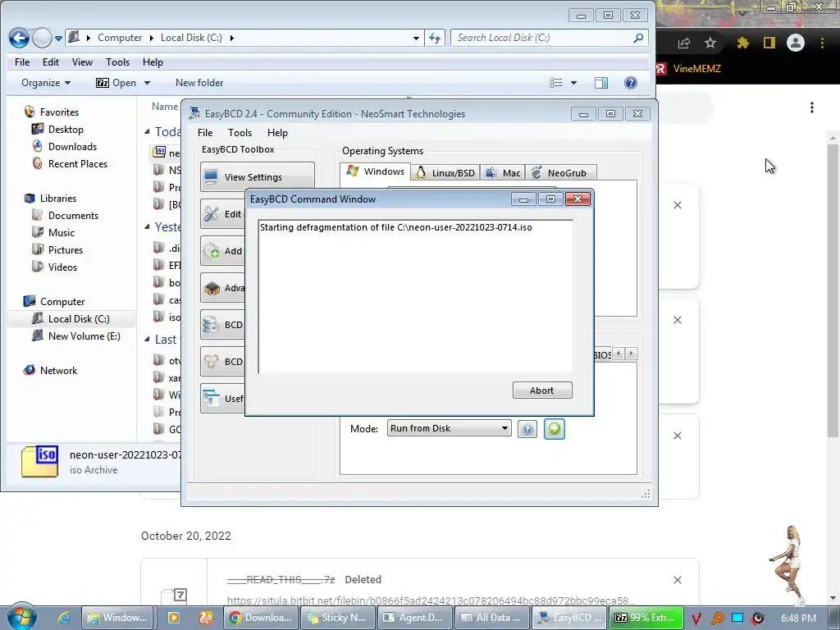Click Chrome profile avatar icon

796,43
